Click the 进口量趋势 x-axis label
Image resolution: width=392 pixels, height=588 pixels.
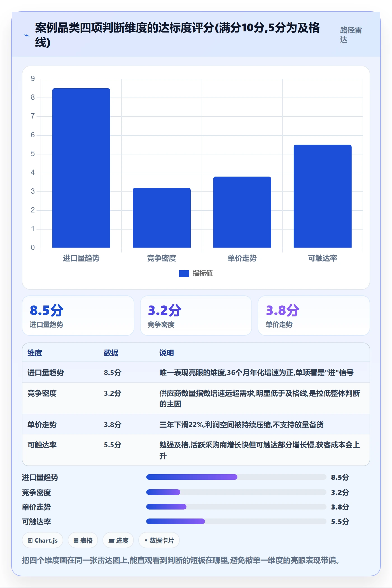pyautogui.click(x=81, y=258)
